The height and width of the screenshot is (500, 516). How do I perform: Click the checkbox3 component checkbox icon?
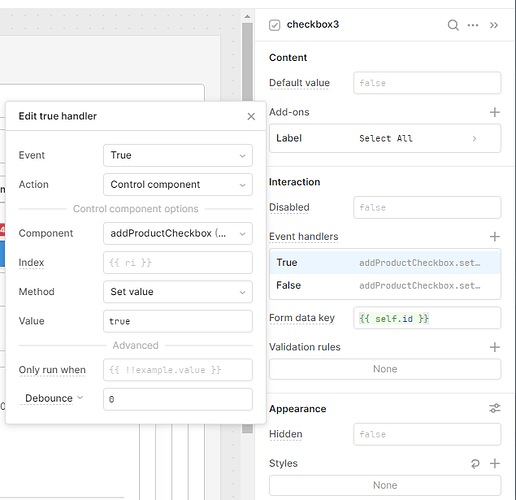pyautogui.click(x=274, y=25)
